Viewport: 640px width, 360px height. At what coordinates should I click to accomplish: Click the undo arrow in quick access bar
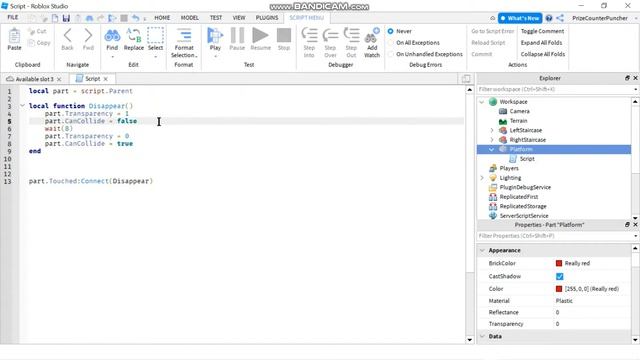[x=136, y=18]
